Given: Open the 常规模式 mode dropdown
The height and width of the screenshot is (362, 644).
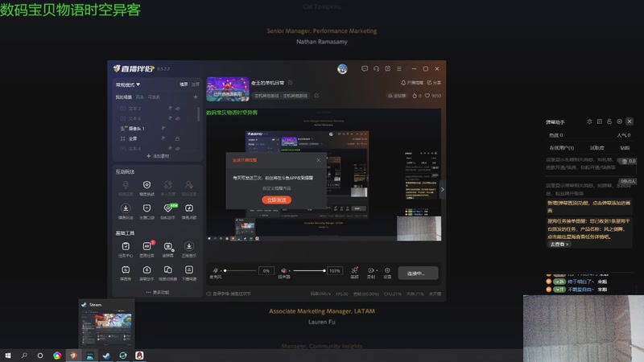Looking at the screenshot, I should click(x=128, y=84).
